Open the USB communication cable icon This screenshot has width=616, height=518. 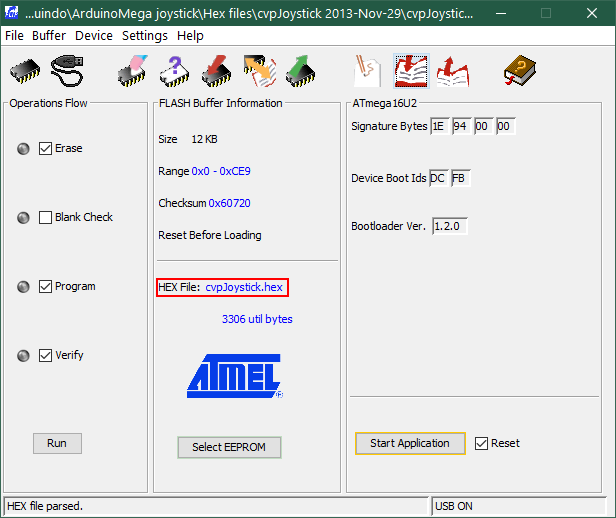[67, 71]
